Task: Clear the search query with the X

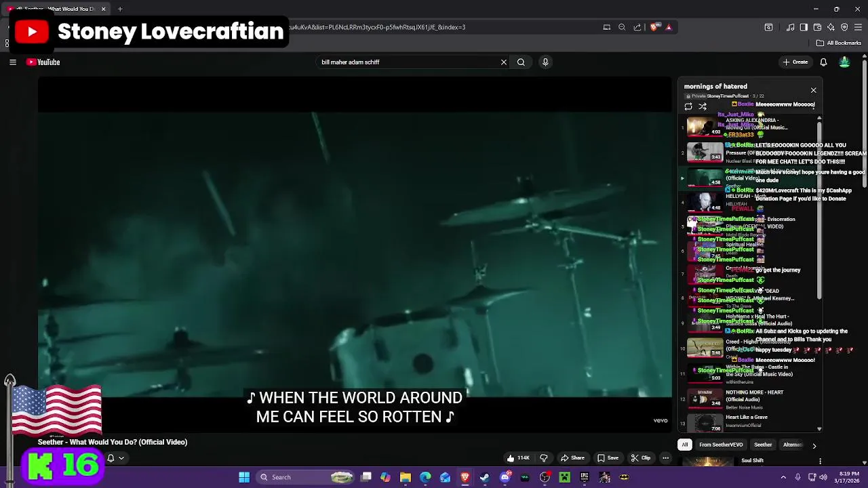Action: click(x=504, y=62)
